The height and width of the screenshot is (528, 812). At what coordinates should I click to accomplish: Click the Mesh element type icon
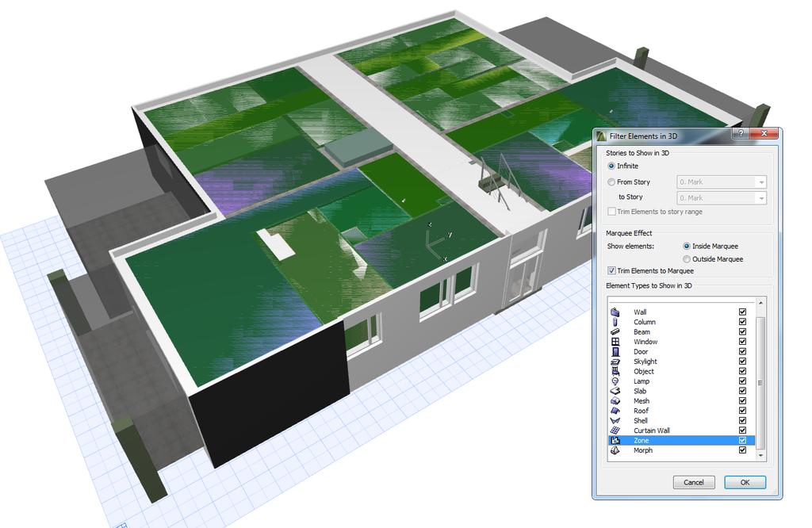point(615,400)
